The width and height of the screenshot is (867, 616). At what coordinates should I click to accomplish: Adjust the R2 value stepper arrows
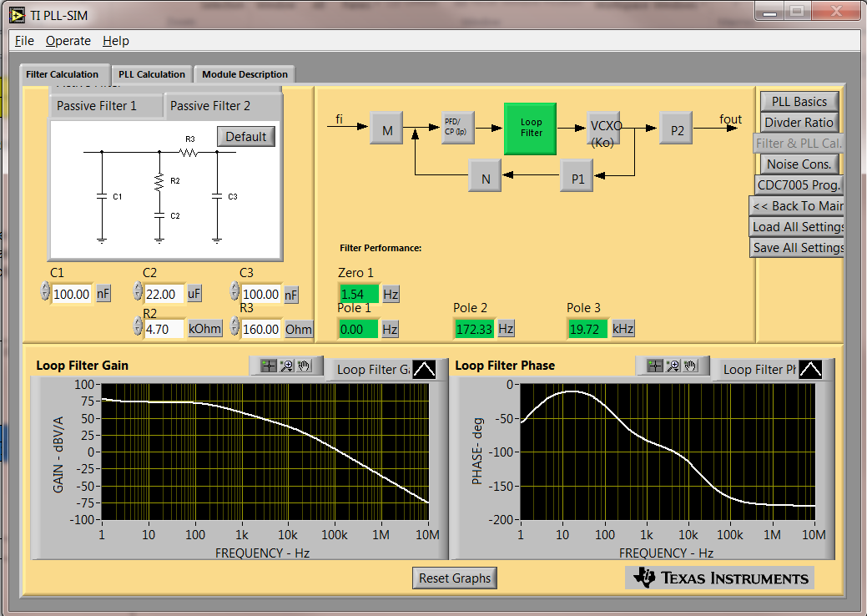click(138, 326)
